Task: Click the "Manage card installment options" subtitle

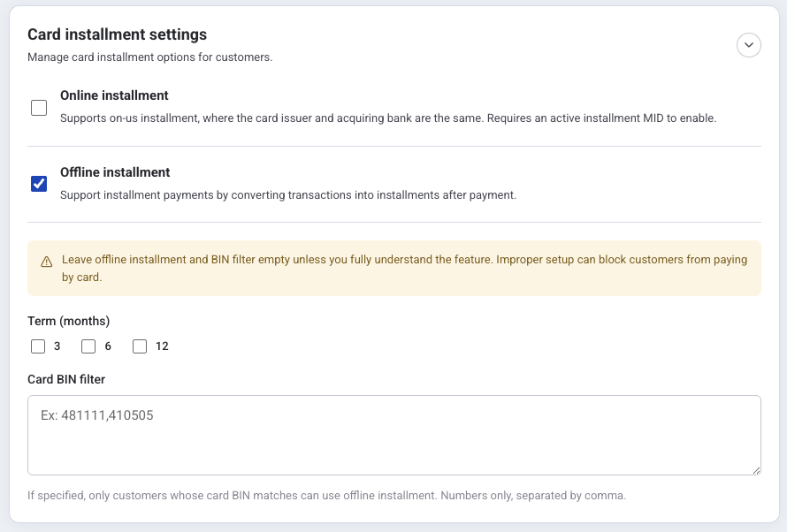Action: pyautogui.click(x=150, y=57)
